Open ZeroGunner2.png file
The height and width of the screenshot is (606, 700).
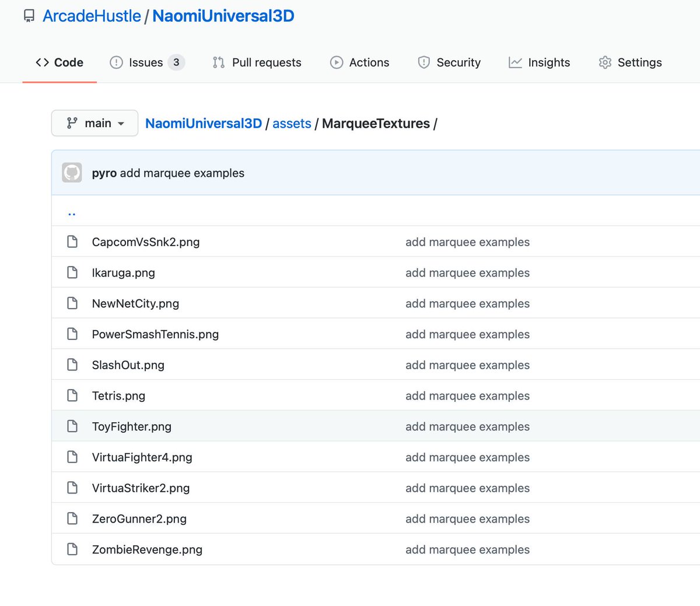(x=139, y=519)
